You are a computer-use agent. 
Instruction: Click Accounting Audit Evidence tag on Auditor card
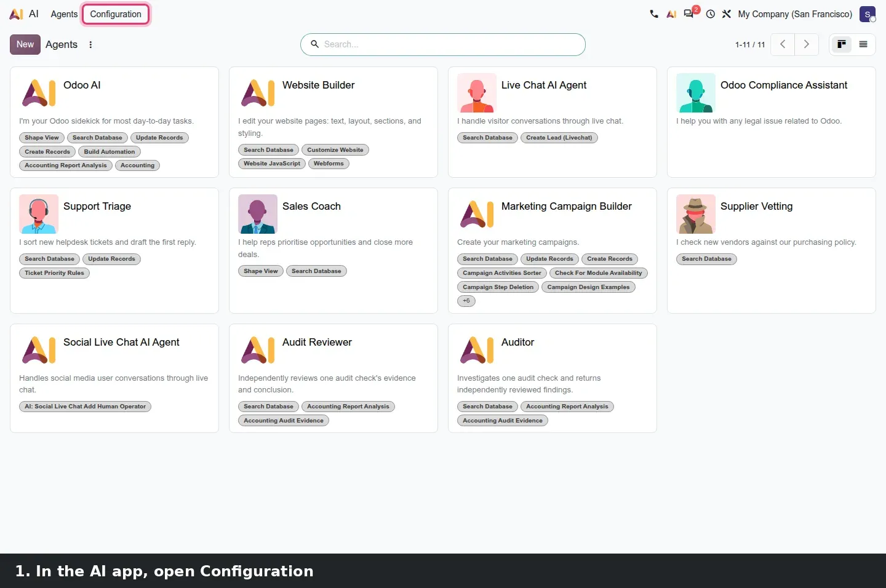pos(503,421)
